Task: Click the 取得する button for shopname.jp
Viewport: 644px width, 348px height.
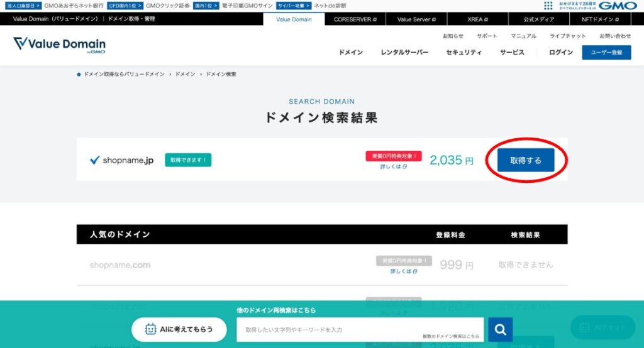Action: 526,160
